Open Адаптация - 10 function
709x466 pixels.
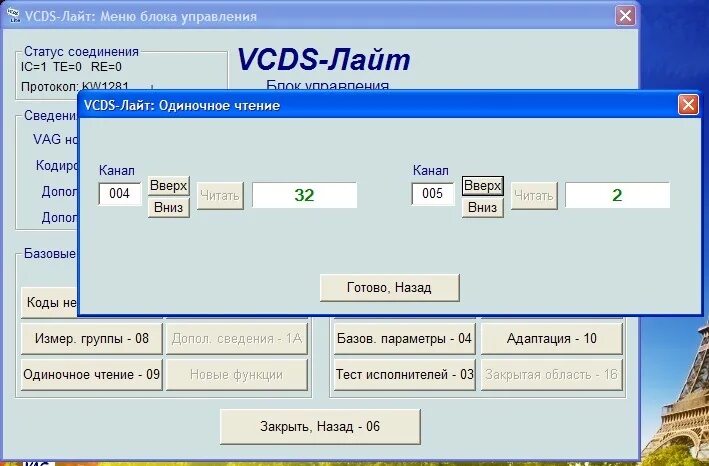(x=552, y=339)
